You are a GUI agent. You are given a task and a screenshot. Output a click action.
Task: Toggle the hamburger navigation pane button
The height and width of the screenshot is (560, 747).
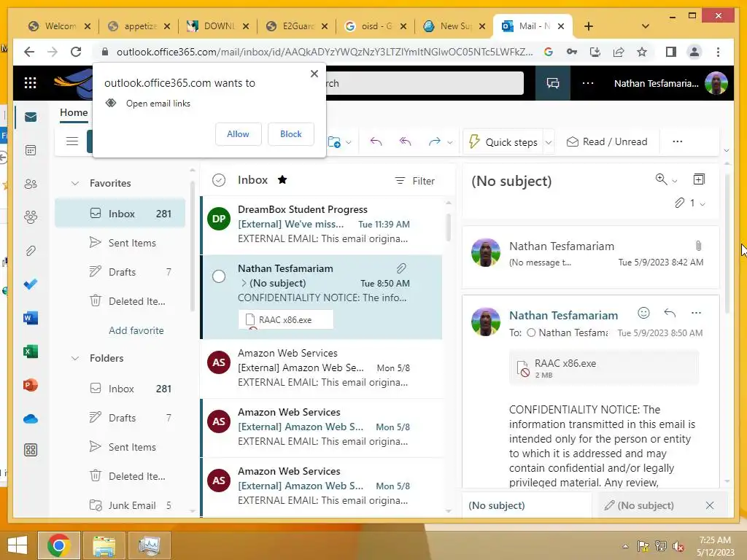coord(72,141)
